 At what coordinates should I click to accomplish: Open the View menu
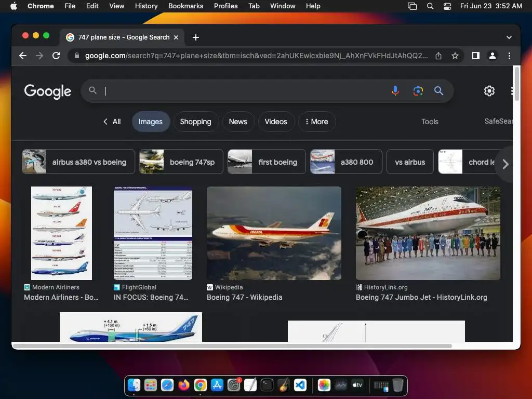[116, 6]
